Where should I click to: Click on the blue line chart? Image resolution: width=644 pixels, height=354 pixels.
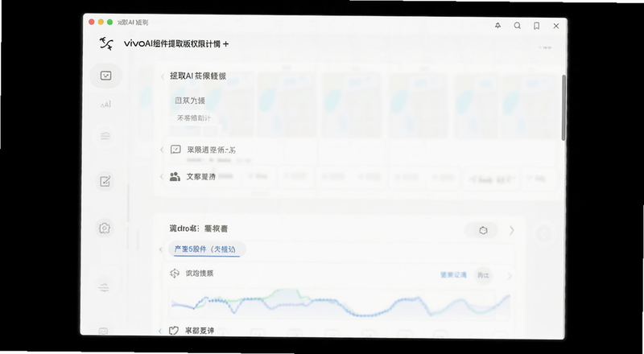pos(341,304)
